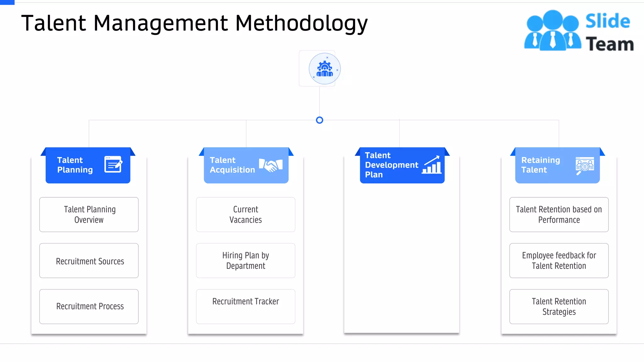Click the blue connector circle node

coord(319,120)
